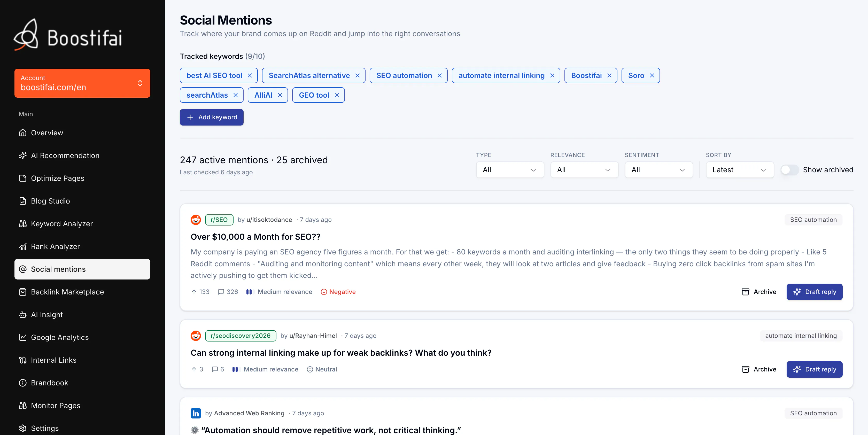Click the 'Advanced Web Ranking' author name
This screenshot has width=868, height=435.
[x=249, y=413]
